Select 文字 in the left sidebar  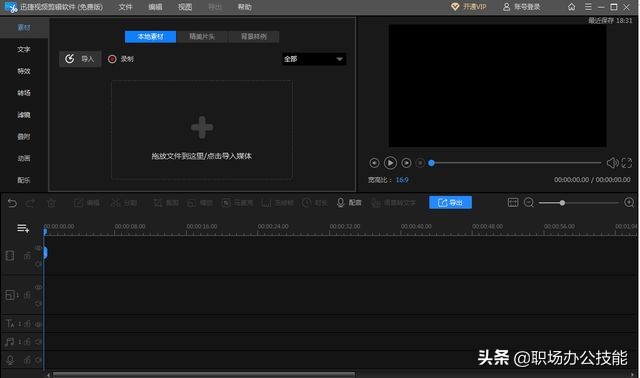tap(24, 49)
